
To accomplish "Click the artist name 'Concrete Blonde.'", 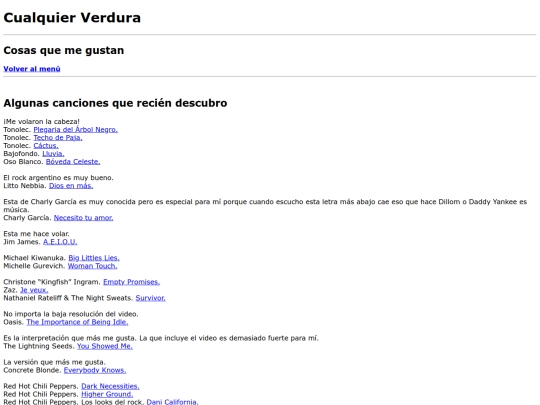I will 32,370.
